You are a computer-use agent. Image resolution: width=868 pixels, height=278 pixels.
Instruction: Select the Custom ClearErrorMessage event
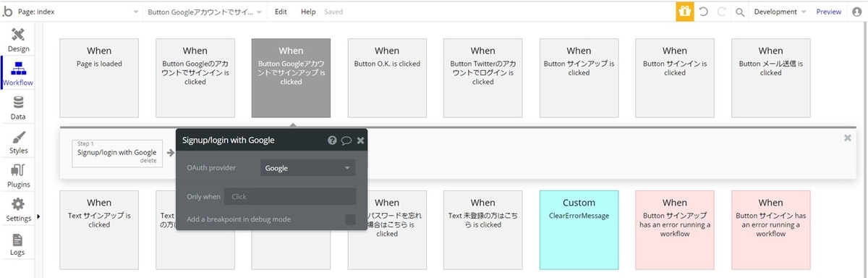579,229
